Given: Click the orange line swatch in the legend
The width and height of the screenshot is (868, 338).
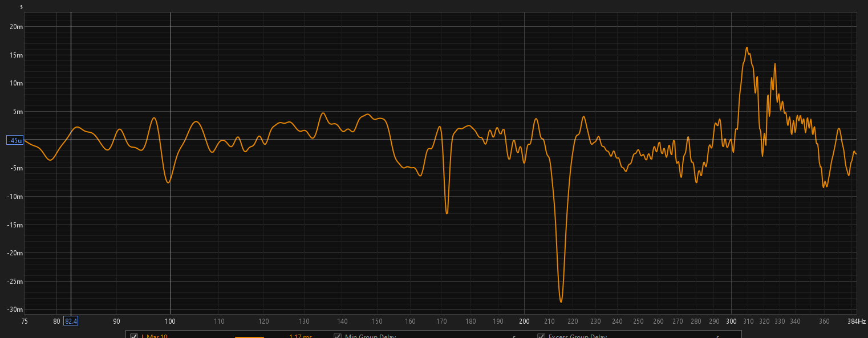Looking at the screenshot, I should [249, 337].
